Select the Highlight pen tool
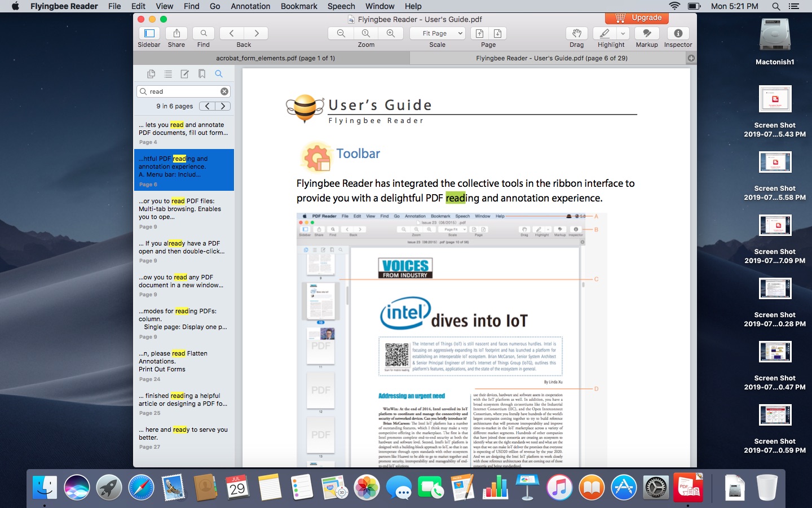The width and height of the screenshot is (812, 508). coord(604,33)
